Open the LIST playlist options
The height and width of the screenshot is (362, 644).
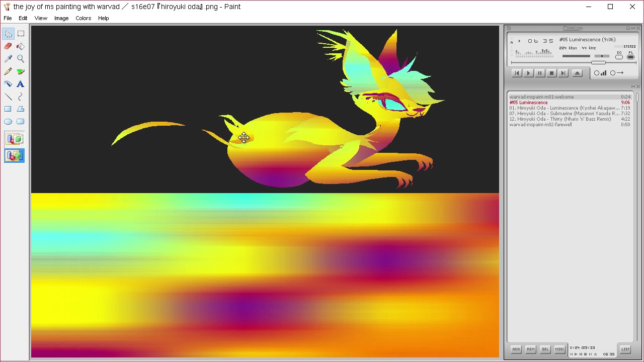(x=625, y=349)
